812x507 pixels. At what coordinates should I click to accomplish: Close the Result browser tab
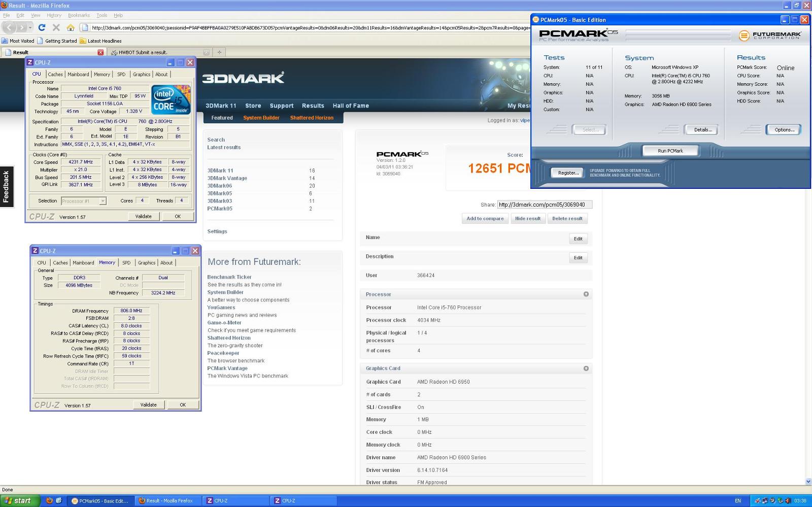(x=100, y=52)
